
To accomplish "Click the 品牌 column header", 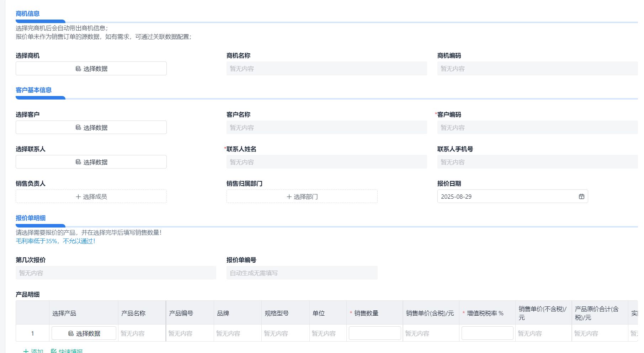I will (238, 313).
